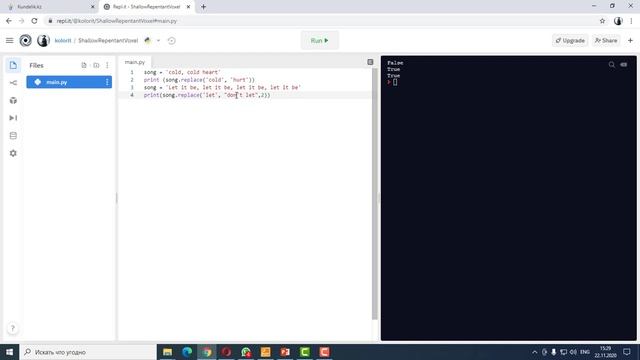Screen dimensions: 640x360
Task: Close the Repl.it browser tab
Action: [x=188, y=7]
